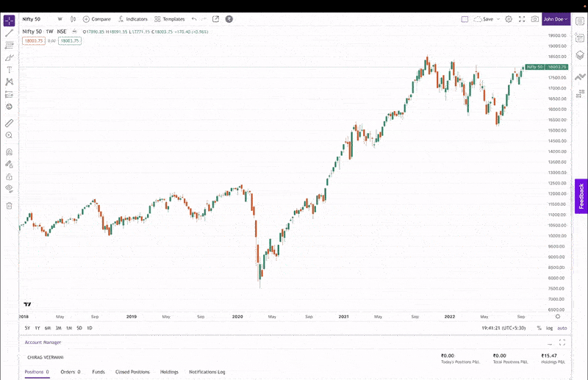This screenshot has width=588, height=380.
Task: Select the trend line drawing tool
Action: [10, 33]
